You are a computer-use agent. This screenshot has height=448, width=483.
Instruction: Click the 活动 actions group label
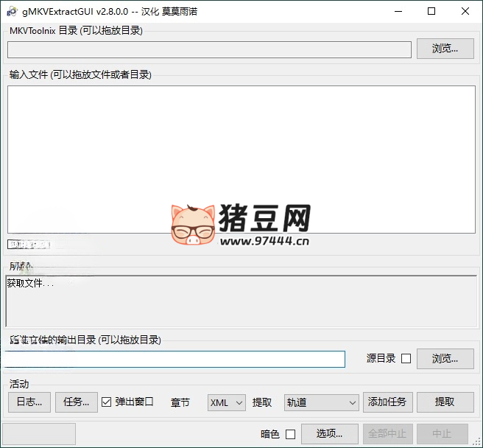(x=19, y=384)
